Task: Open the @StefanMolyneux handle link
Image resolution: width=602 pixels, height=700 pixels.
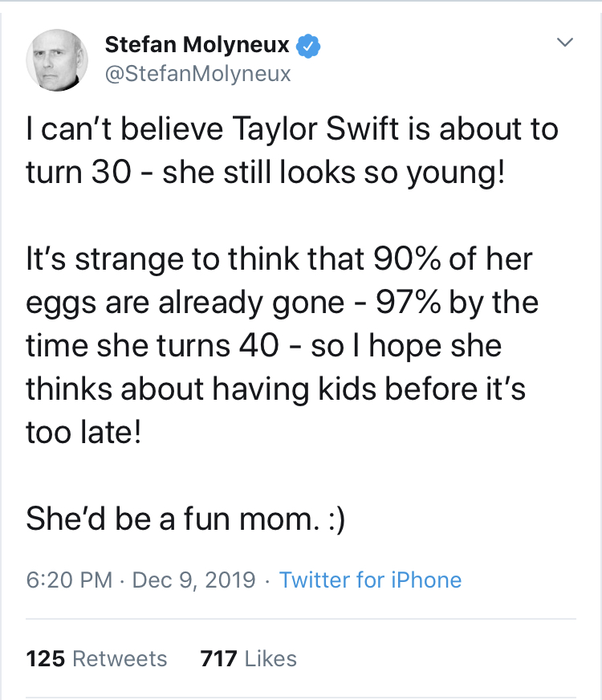Action: 198,75
